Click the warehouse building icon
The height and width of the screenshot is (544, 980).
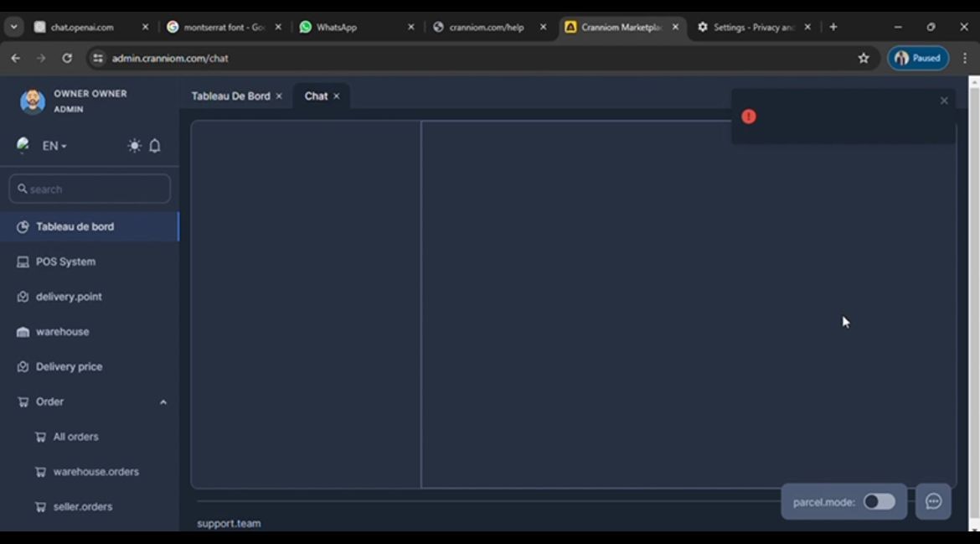(x=23, y=332)
